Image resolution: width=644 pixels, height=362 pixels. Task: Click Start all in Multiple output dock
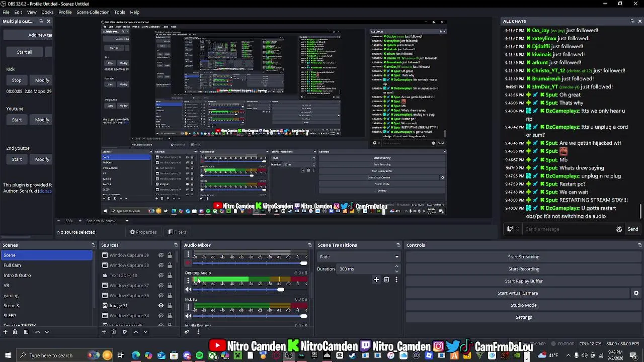click(25, 52)
